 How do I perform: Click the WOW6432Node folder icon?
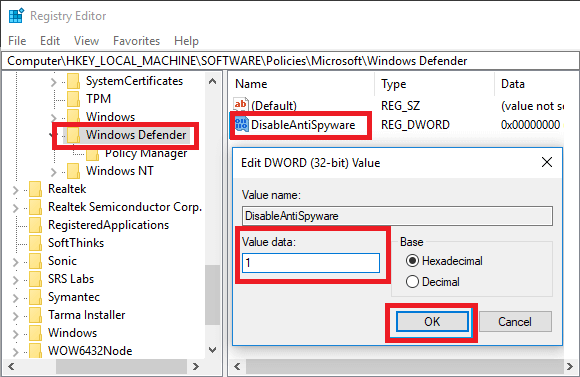click(36, 351)
